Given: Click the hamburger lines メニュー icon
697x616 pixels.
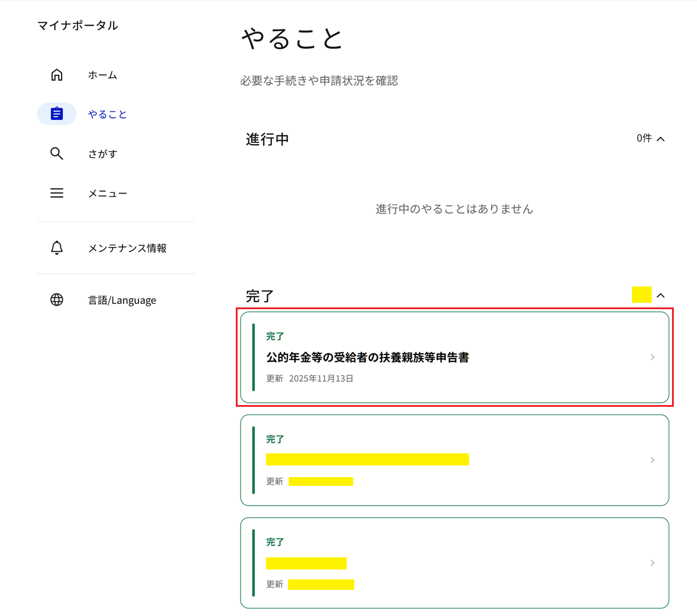Looking at the screenshot, I should pyautogui.click(x=57, y=193).
